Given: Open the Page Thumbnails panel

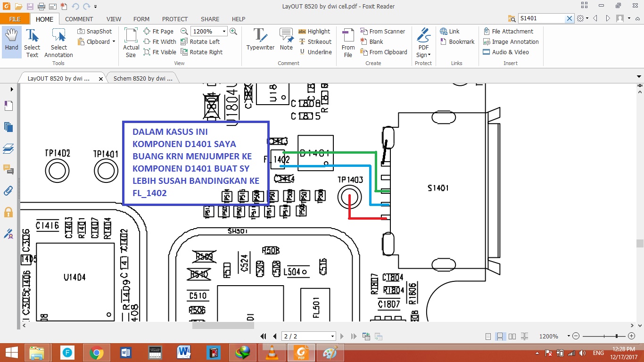Looking at the screenshot, I should pos(8,127).
